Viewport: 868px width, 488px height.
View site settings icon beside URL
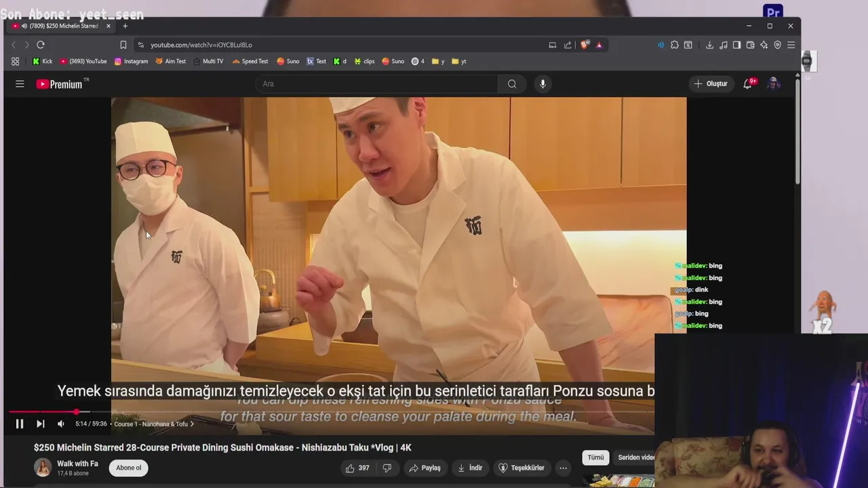pos(140,45)
